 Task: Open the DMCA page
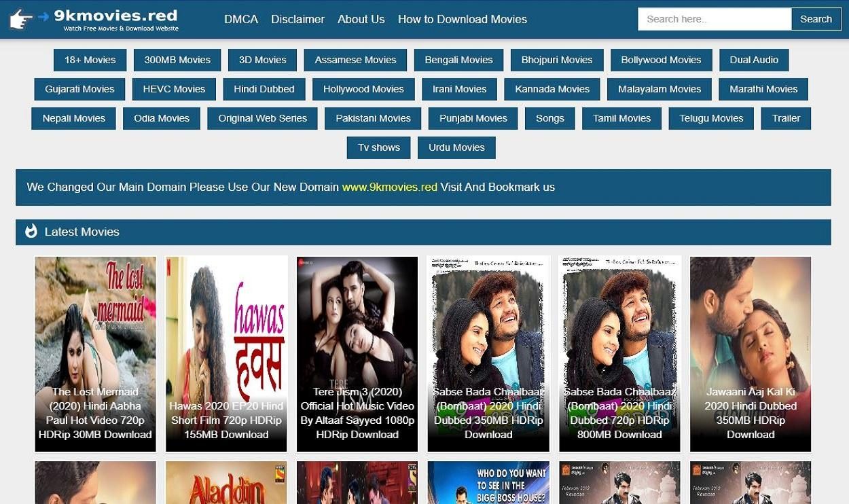(x=241, y=19)
